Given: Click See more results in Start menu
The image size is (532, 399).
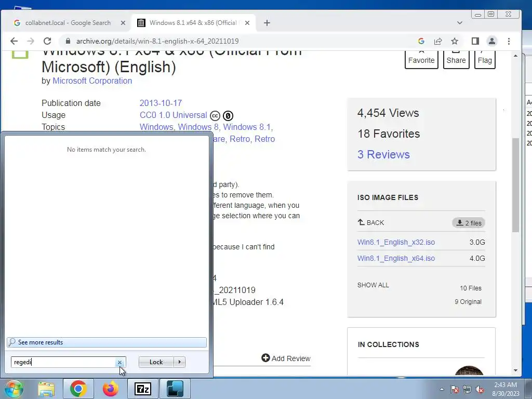Looking at the screenshot, I should coord(107,342).
